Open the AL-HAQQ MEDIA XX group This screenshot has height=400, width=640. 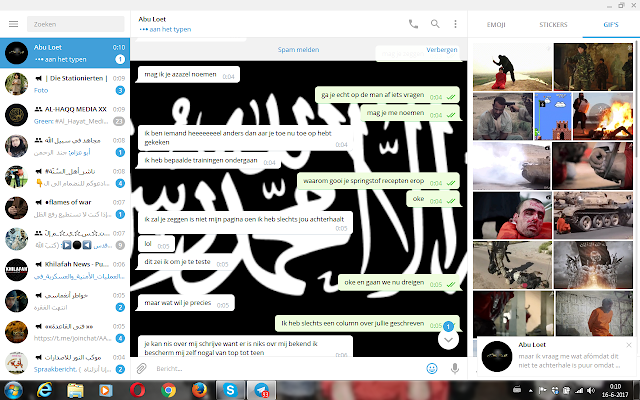pos(65,115)
